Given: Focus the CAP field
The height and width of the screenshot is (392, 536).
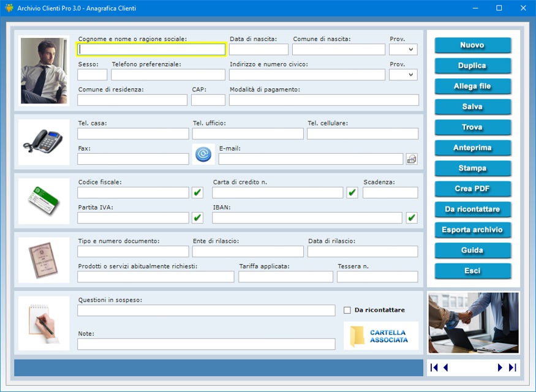Looking at the screenshot, I should coord(208,100).
